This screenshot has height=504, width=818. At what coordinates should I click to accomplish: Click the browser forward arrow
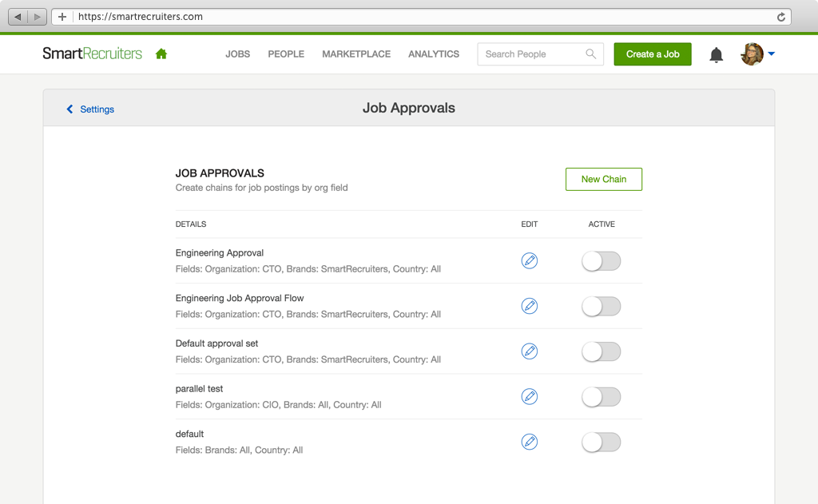[37, 17]
